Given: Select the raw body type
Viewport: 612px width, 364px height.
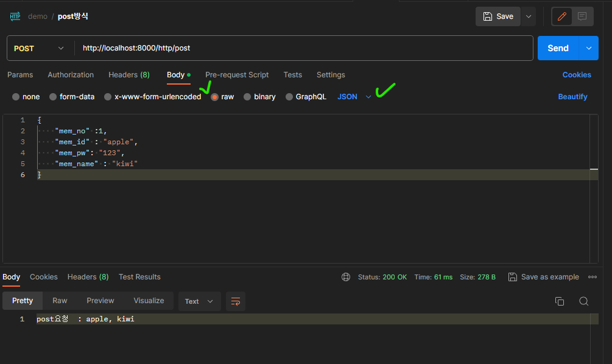Looking at the screenshot, I should [222, 97].
